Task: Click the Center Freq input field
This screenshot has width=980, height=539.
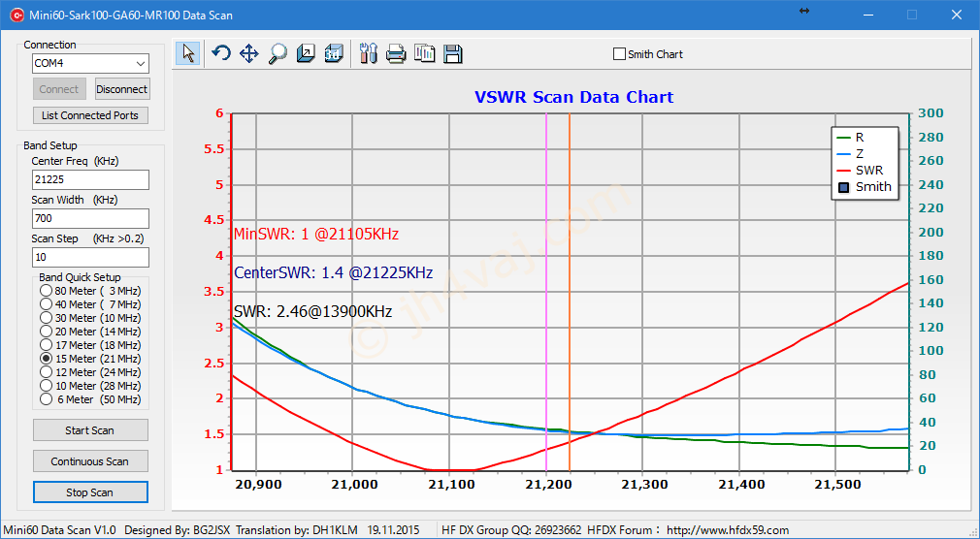Action: tap(90, 179)
